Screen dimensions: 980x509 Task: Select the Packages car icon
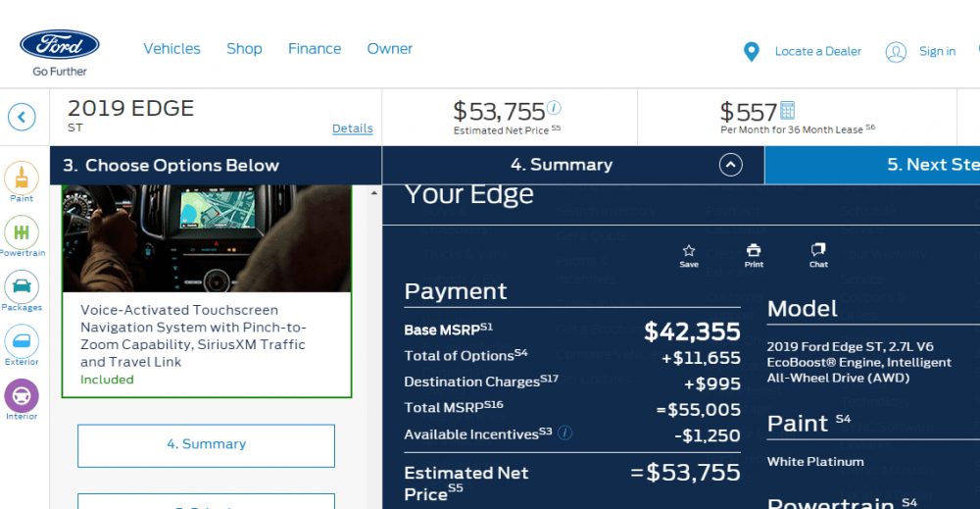[x=22, y=286]
